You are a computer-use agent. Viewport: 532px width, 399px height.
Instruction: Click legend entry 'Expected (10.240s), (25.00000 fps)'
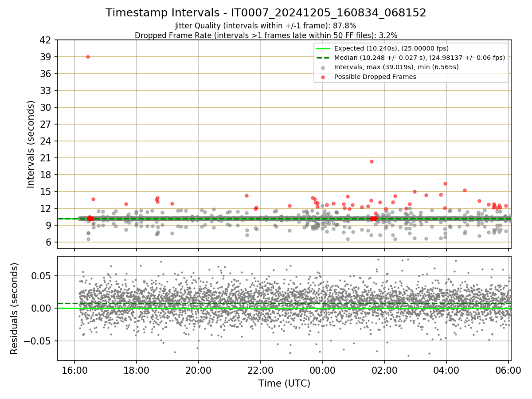point(391,48)
